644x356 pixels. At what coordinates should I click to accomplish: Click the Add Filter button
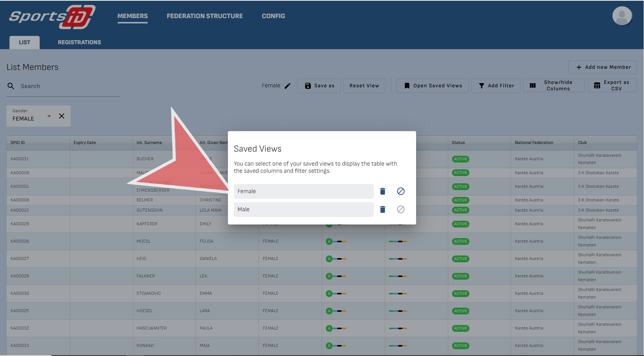pyautogui.click(x=496, y=86)
